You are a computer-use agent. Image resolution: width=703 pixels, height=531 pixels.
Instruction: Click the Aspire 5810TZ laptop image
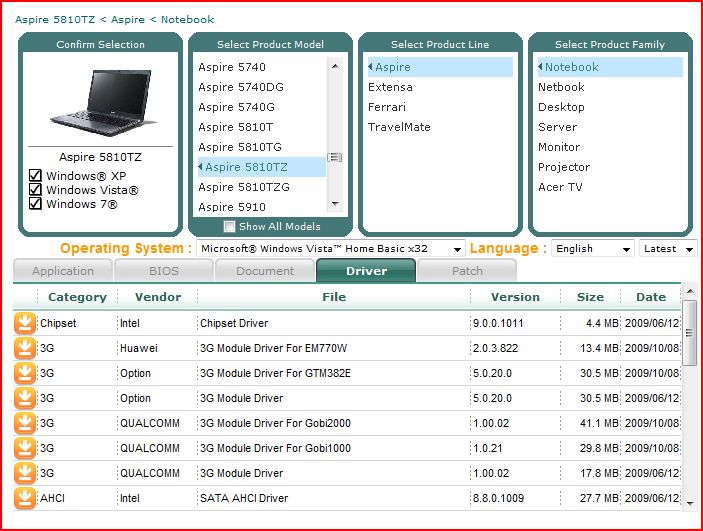(104, 103)
